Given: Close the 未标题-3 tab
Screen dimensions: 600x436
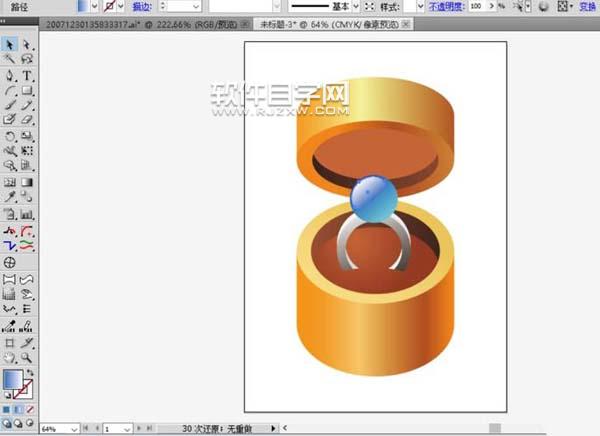Looking at the screenshot, I should (x=406, y=24).
